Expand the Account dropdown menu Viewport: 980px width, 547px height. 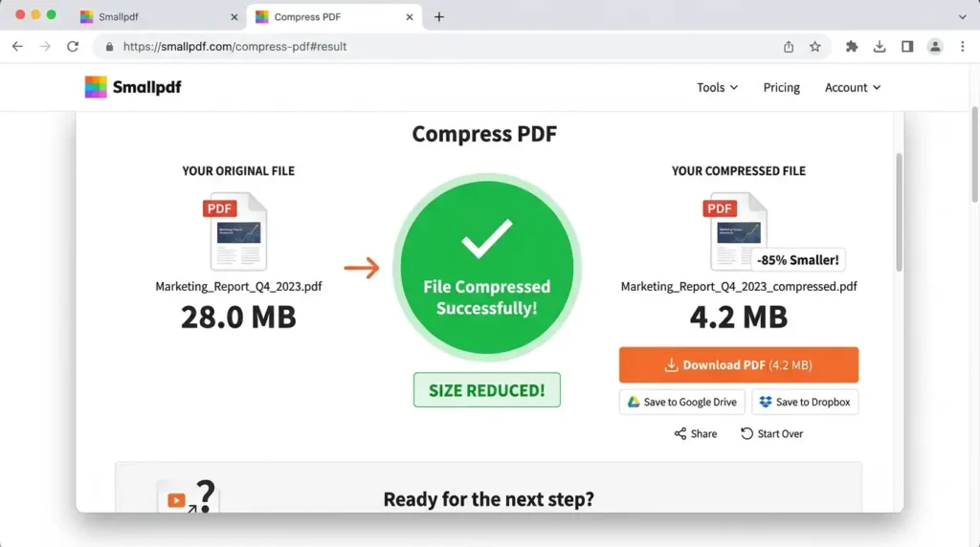click(853, 87)
